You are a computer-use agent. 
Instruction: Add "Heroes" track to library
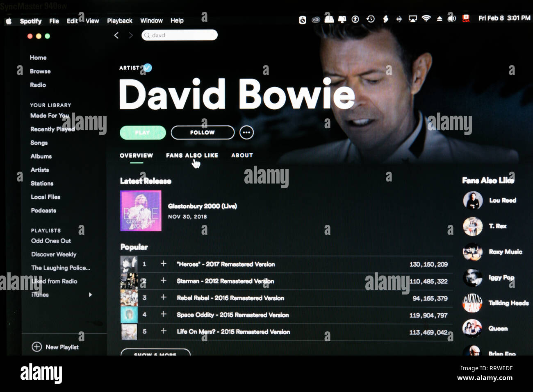point(163,264)
